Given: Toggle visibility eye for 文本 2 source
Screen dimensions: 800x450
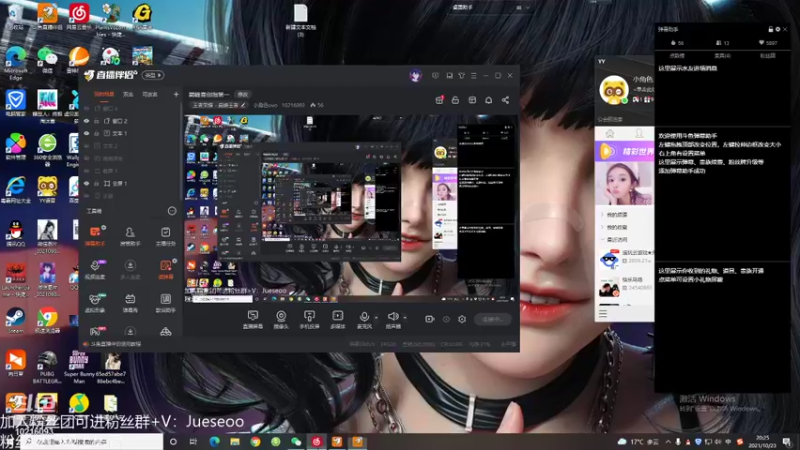Looking at the screenshot, I should click(x=86, y=146).
